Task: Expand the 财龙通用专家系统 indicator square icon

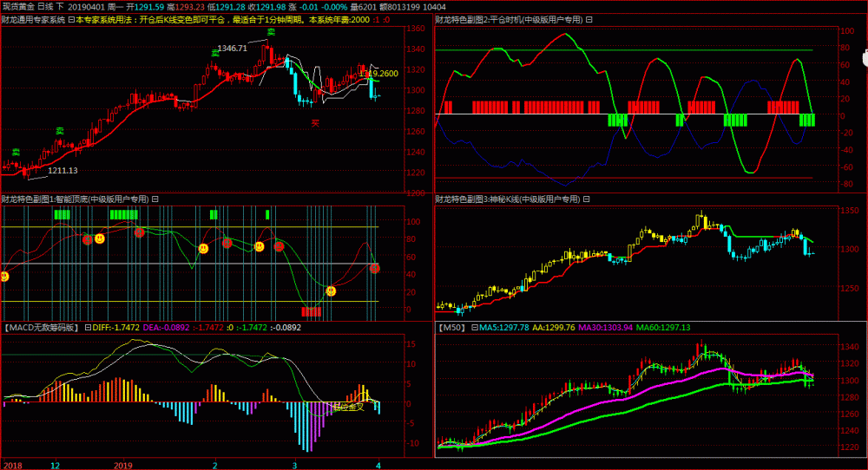Action: (71, 19)
